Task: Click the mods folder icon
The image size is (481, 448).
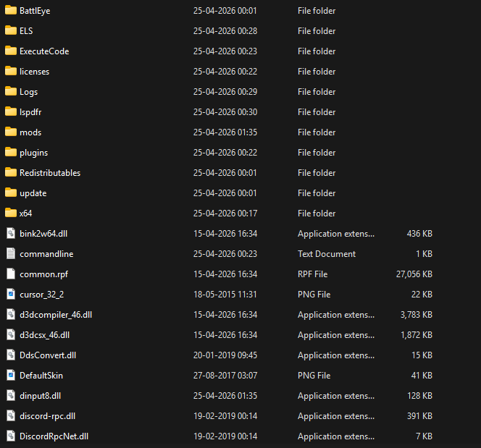Action: click(10, 132)
